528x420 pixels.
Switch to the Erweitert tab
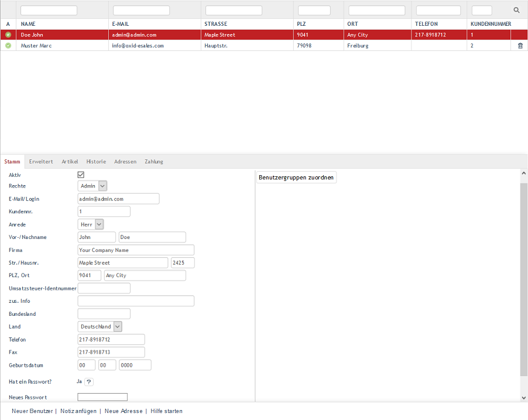pos(41,162)
